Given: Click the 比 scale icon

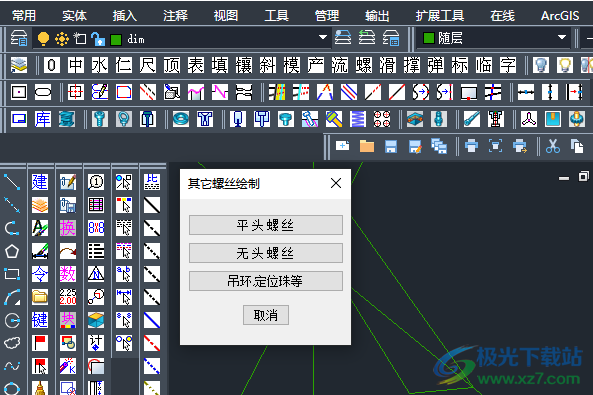Looking at the screenshot, I should click(x=152, y=182).
